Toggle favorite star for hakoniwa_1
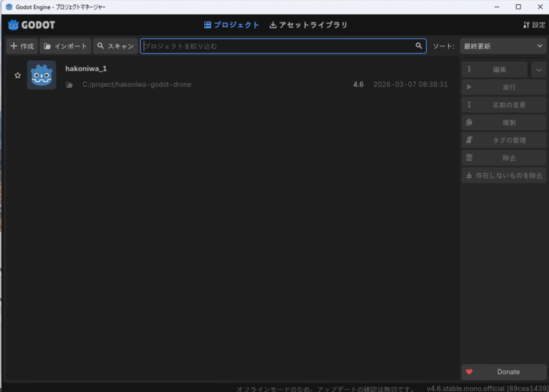549x392 pixels. click(x=17, y=76)
